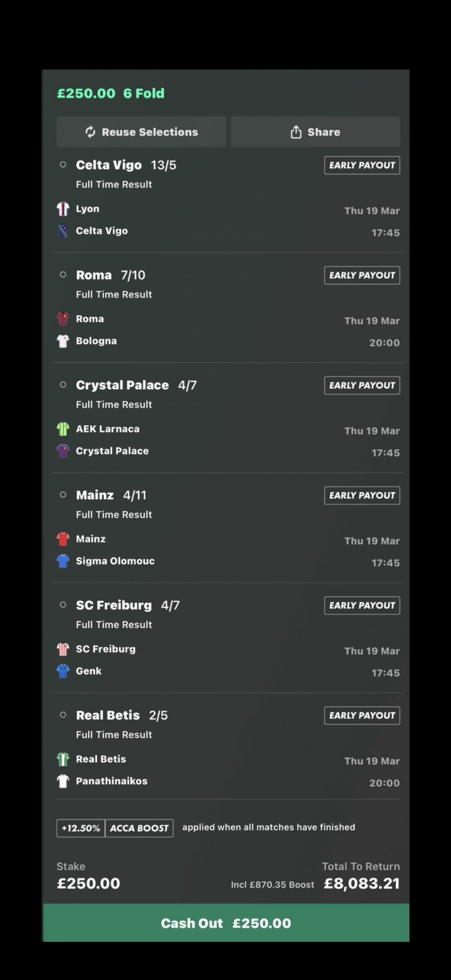451x980 pixels.
Task: Tap the ACCA BOOST badge
Action: click(x=139, y=828)
